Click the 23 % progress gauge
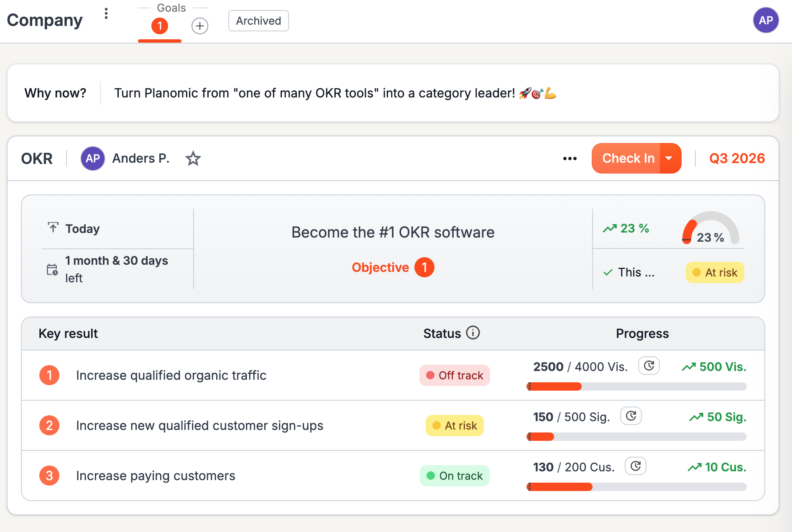792x532 pixels. 710,228
